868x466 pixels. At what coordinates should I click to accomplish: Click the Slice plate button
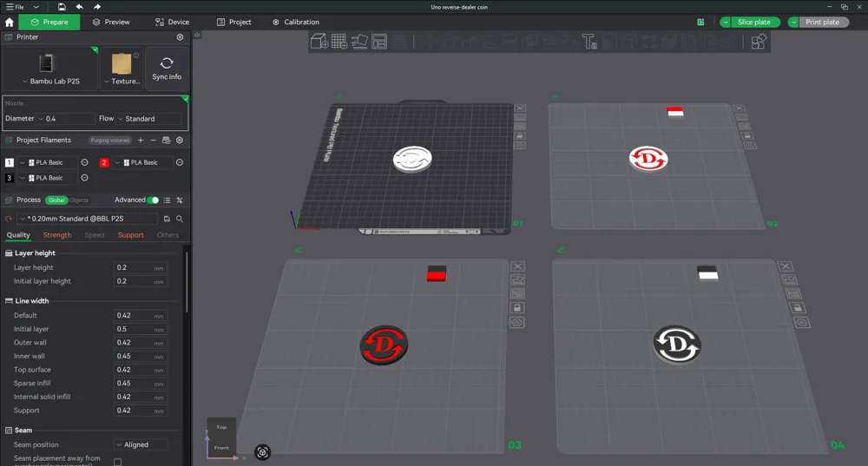(754, 23)
